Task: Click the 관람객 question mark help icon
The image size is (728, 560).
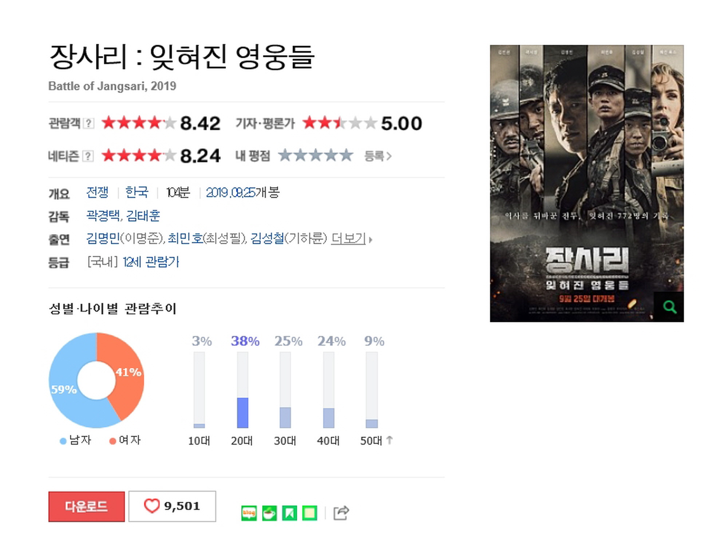Action: (88, 123)
